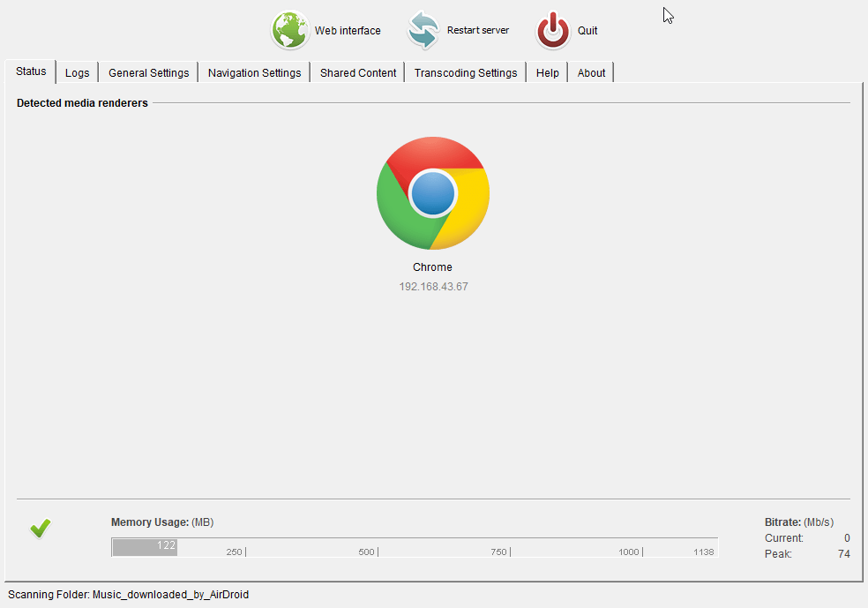
Task: Click the Quit label
Action: click(587, 31)
